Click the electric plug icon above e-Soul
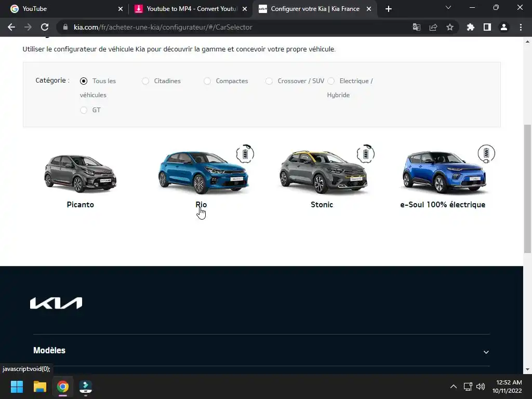 (486, 154)
